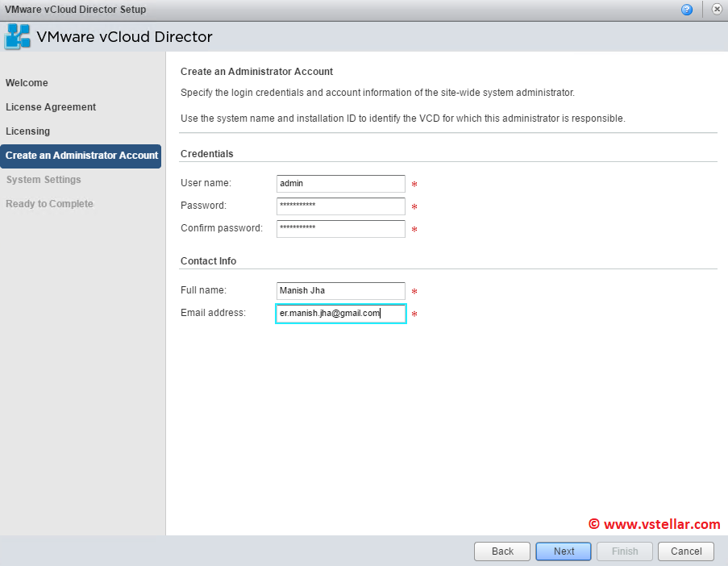Click the Finish button
This screenshot has width=728, height=566.
[625, 551]
